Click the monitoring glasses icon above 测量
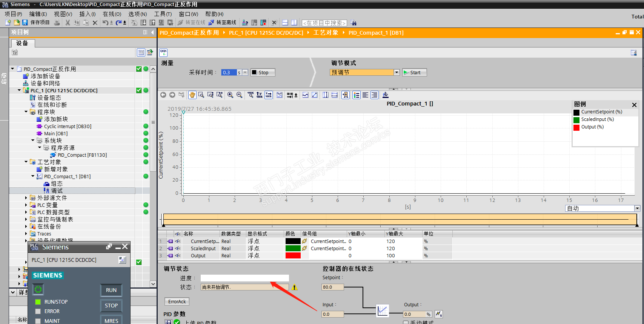Image resolution: width=644 pixels, height=324 pixels. 163,52
